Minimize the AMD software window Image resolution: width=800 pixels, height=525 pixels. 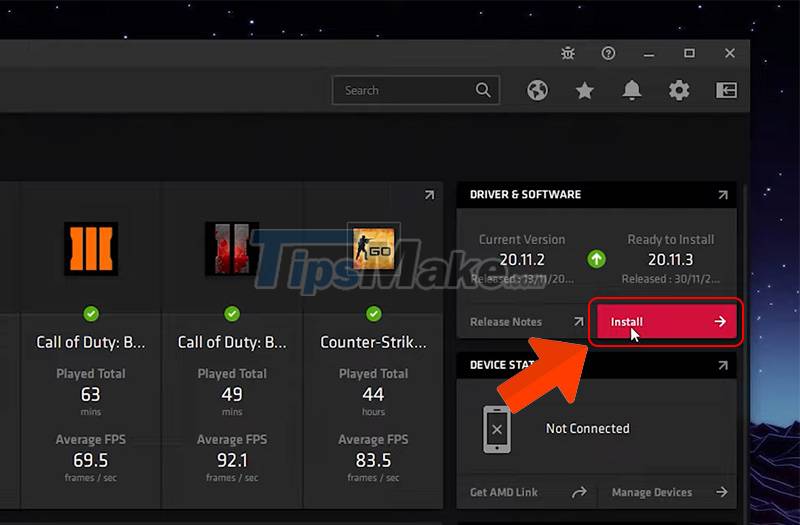pyautogui.click(x=648, y=54)
